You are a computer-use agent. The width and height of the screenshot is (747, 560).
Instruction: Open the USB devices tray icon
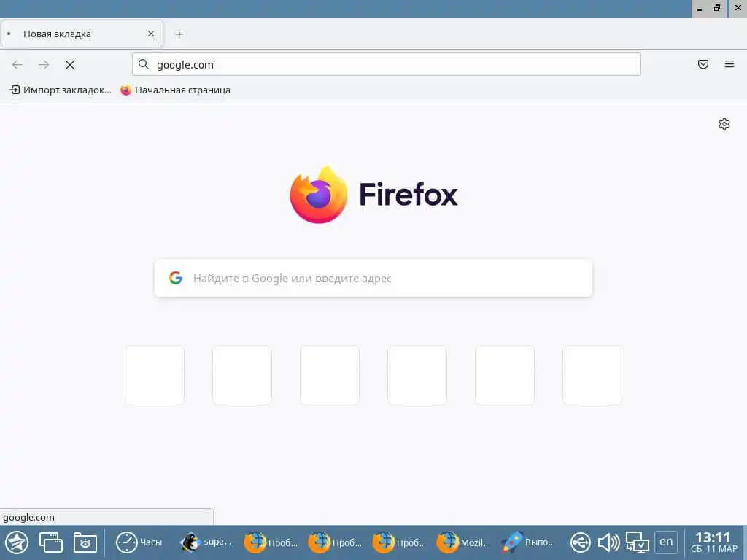click(580, 542)
